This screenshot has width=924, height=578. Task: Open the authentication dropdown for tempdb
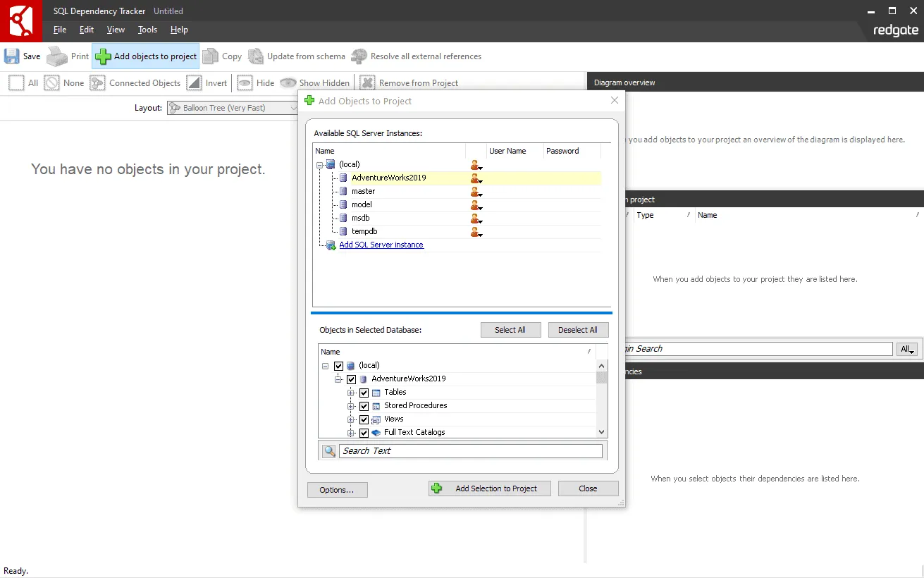(476, 232)
